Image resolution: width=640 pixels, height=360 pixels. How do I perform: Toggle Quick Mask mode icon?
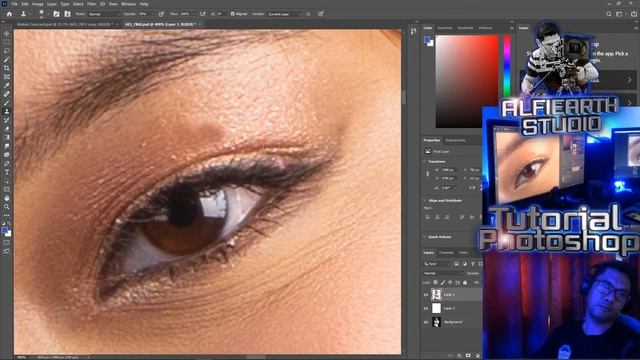(7, 243)
